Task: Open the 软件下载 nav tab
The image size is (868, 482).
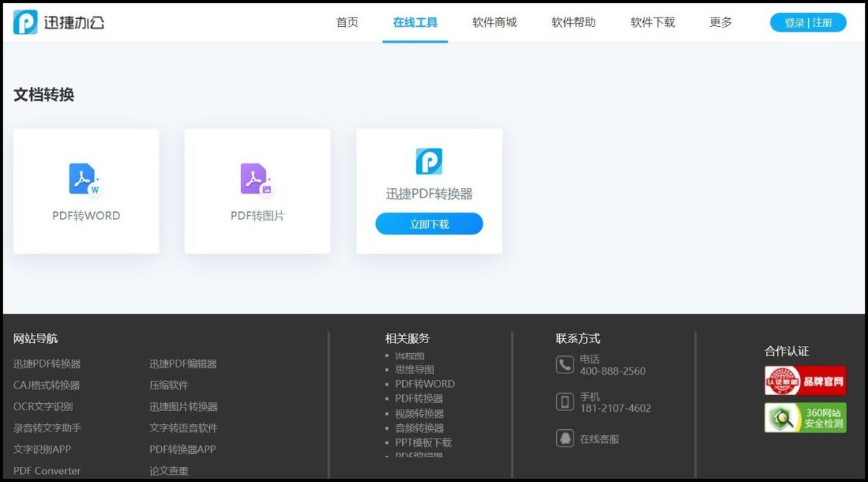Action: [652, 22]
